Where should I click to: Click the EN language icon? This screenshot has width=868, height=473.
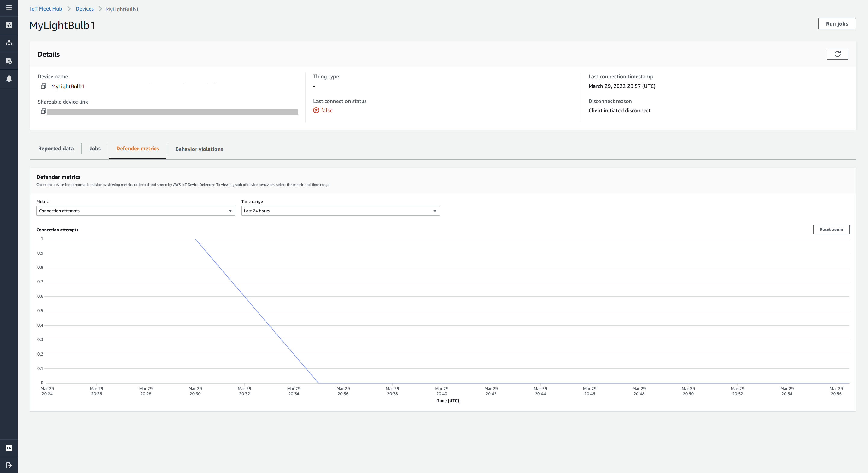[9, 448]
